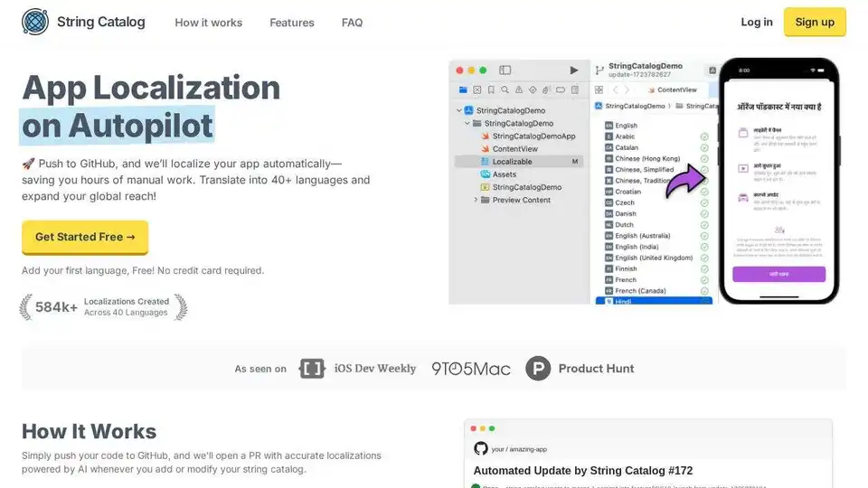868x488 pixels.
Task: Select the Xcode issue navigator warning icon
Action: point(519,89)
